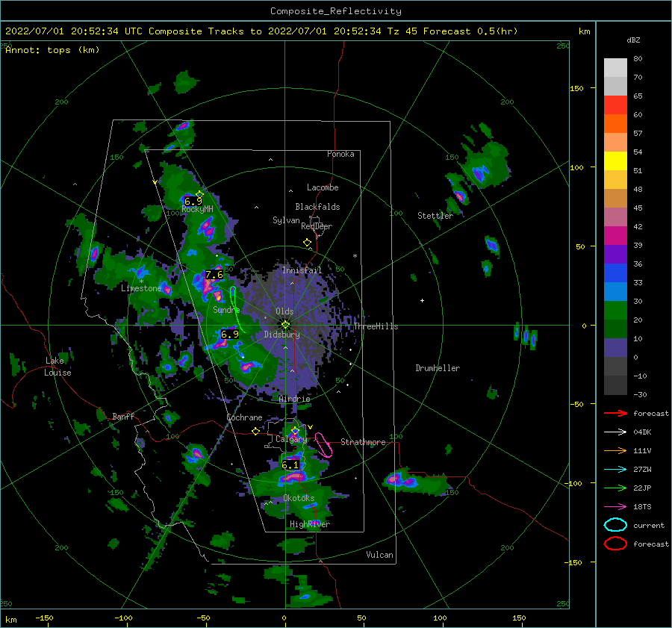Click the magenta storm track ellipse near Strathmore
Screen dimensions: 672x628
point(323,445)
